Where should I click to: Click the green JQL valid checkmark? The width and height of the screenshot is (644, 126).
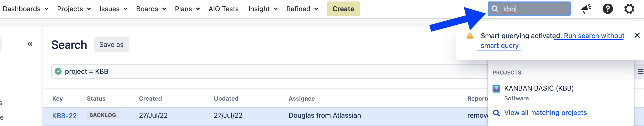click(58, 72)
